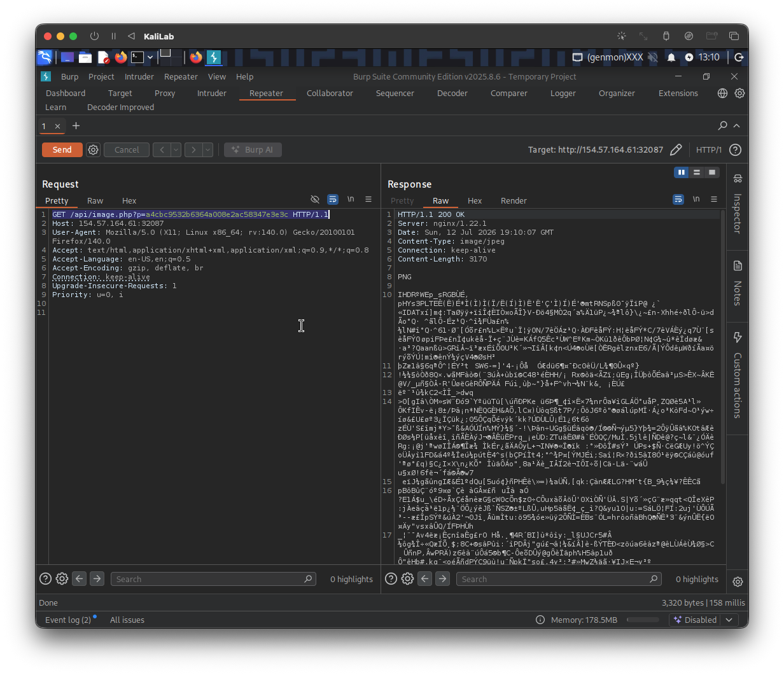The width and height of the screenshot is (784, 675).
Task: Open side panel settings gear at bottom right
Action: click(738, 582)
